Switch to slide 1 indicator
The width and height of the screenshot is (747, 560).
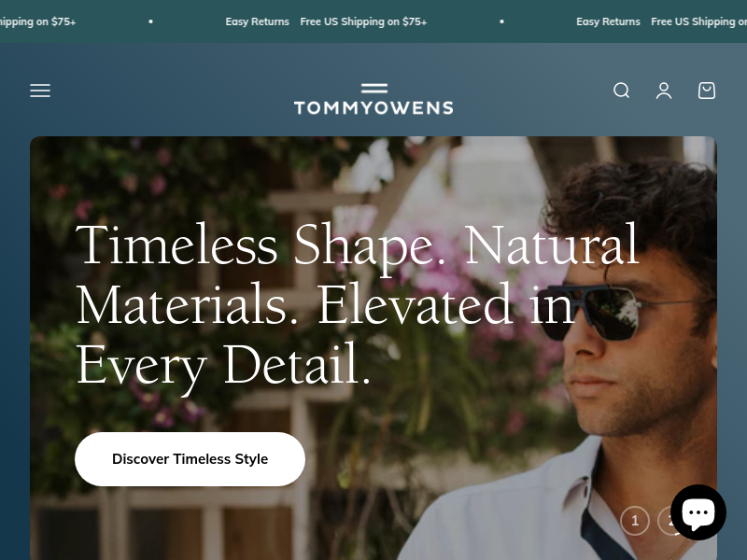point(635,521)
